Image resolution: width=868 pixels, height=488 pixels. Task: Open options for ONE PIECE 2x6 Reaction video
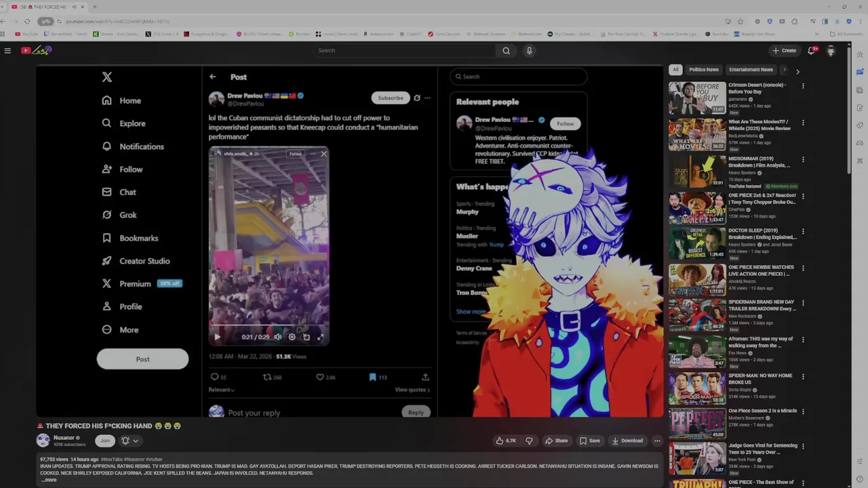tap(803, 197)
